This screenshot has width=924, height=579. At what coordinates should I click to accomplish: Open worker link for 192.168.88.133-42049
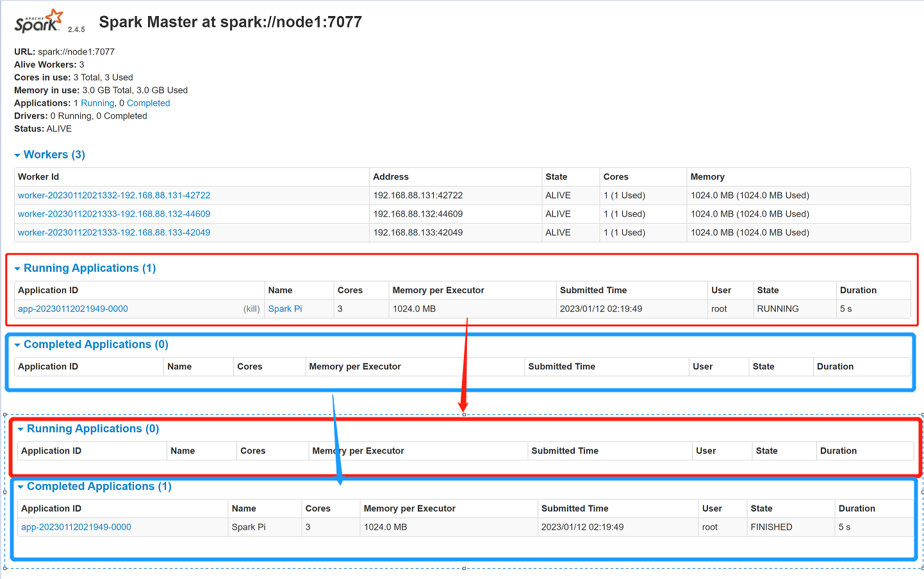(114, 233)
